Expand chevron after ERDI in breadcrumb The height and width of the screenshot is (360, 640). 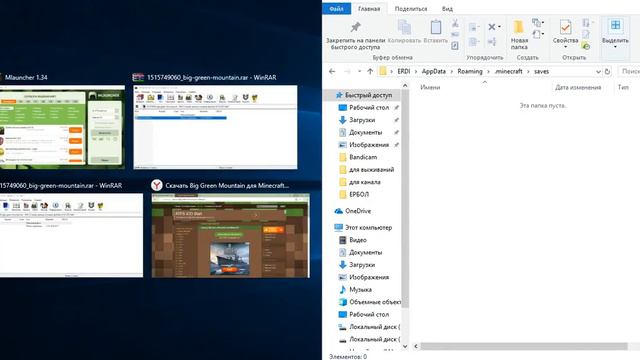click(x=416, y=71)
